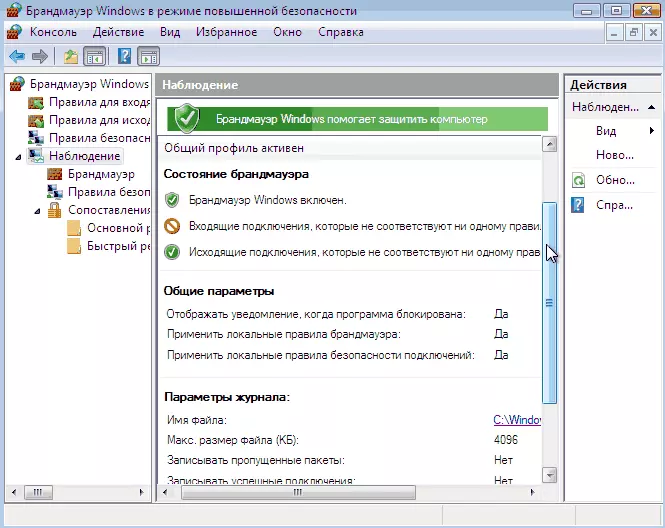Toggle the action pane toolbar button
665x528 pixels.
click(148, 56)
